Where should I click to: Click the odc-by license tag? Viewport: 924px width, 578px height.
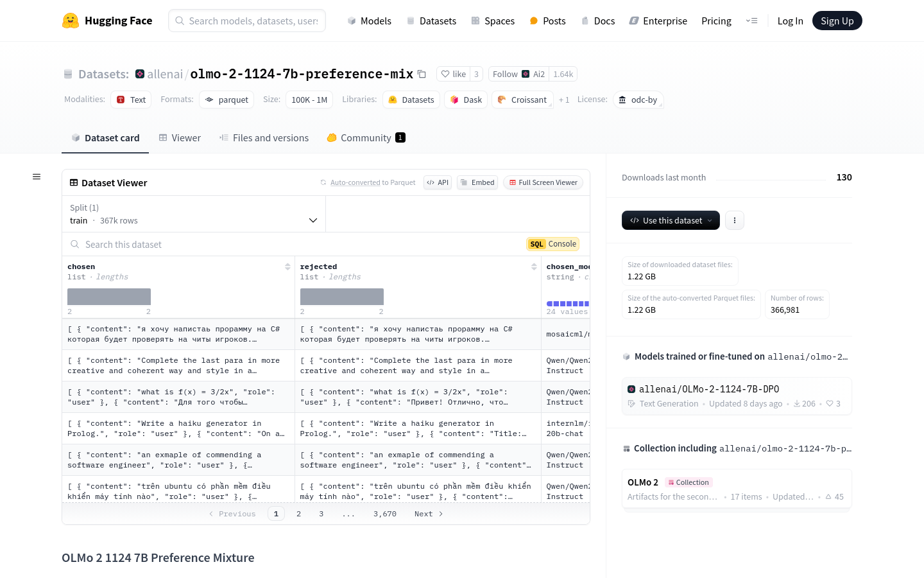(638, 100)
